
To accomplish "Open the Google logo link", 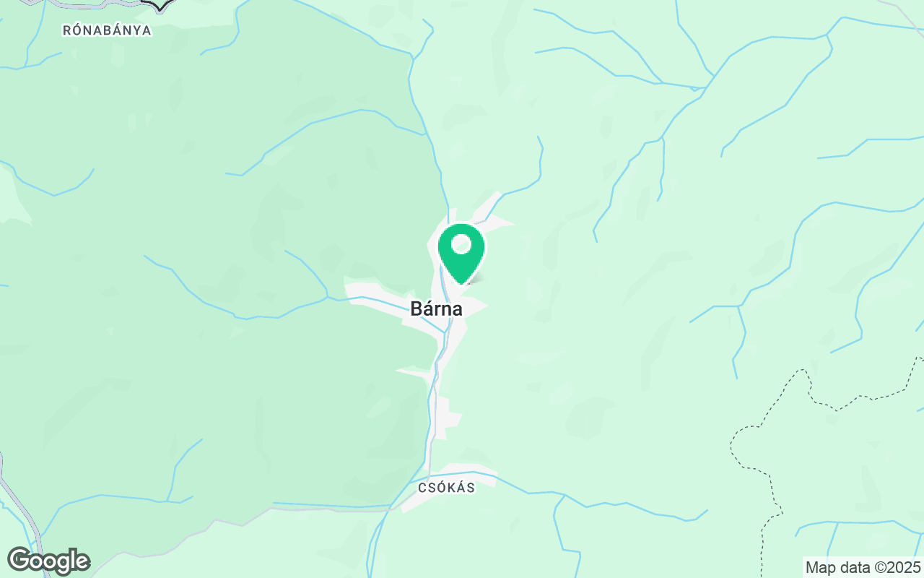I will point(48,561).
